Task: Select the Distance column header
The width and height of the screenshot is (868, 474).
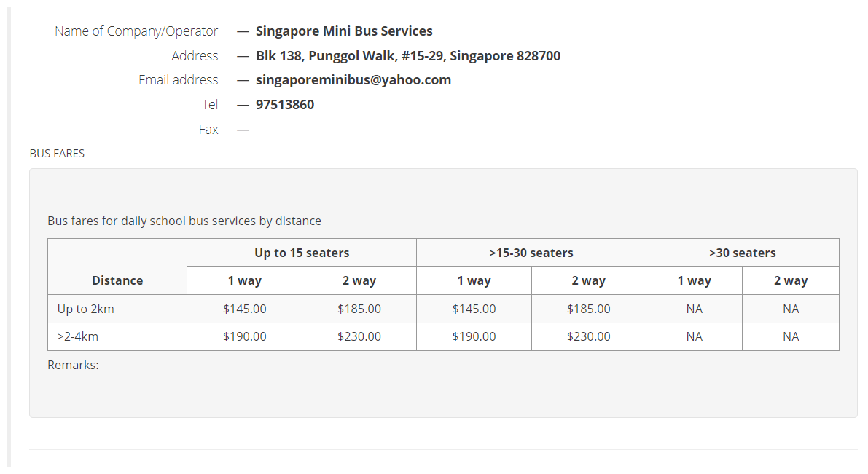Action: (x=117, y=280)
